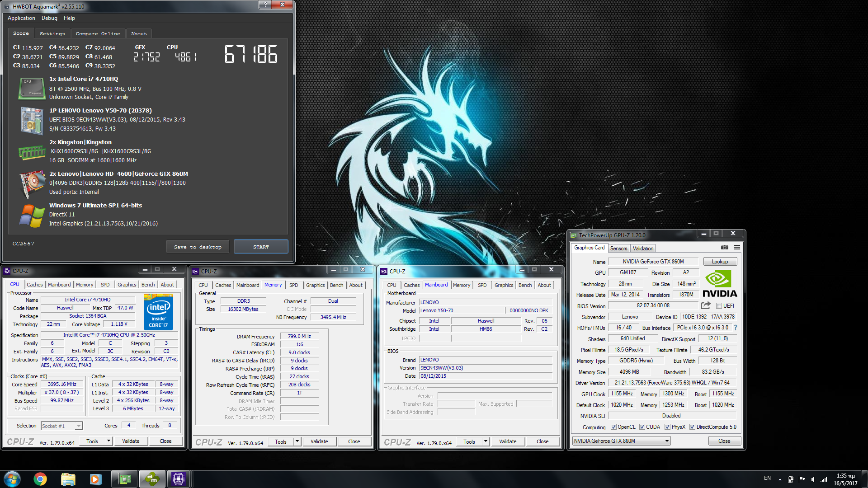Expand Tools dropdown arrow in the Processor CPU-Z window
This screenshot has width=868, height=488.
108,441
